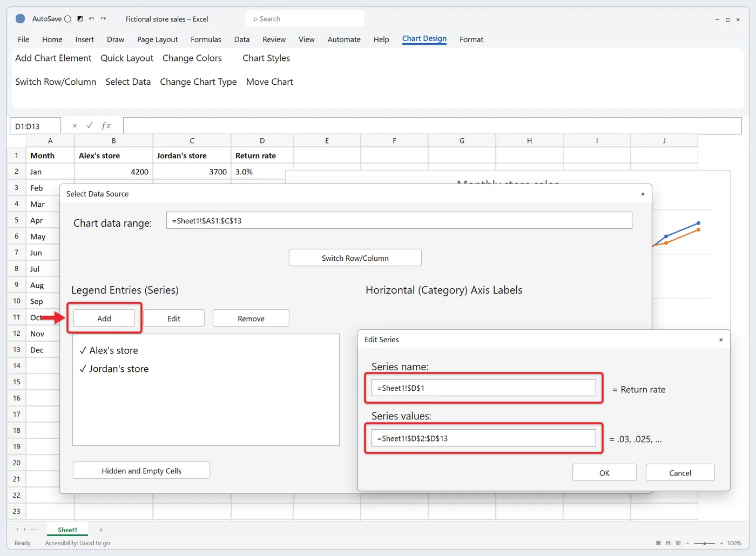This screenshot has width=756, height=556.
Task: Uncheck Jordan's store series
Action: (83, 369)
